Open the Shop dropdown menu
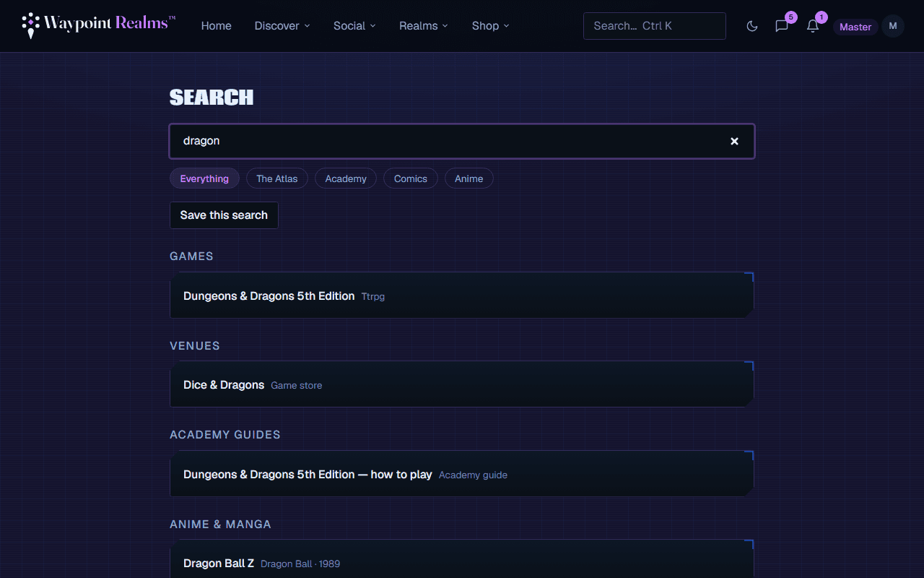 [491, 26]
